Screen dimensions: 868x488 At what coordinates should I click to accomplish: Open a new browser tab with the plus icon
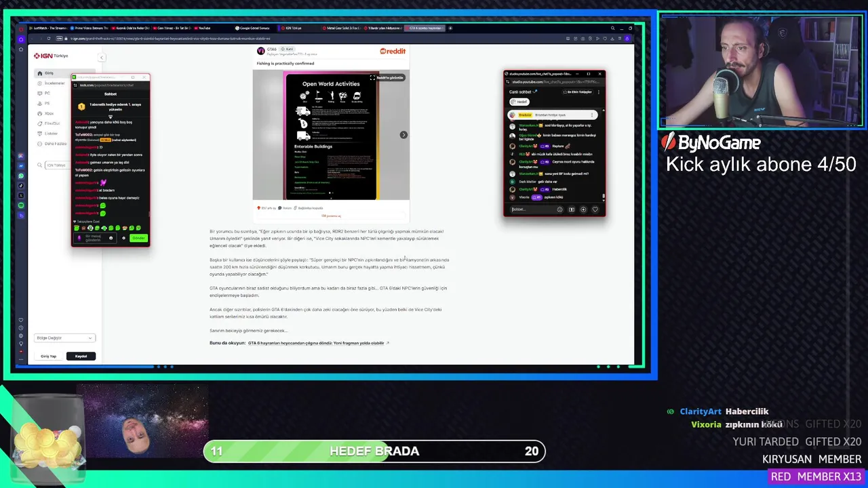coord(450,28)
